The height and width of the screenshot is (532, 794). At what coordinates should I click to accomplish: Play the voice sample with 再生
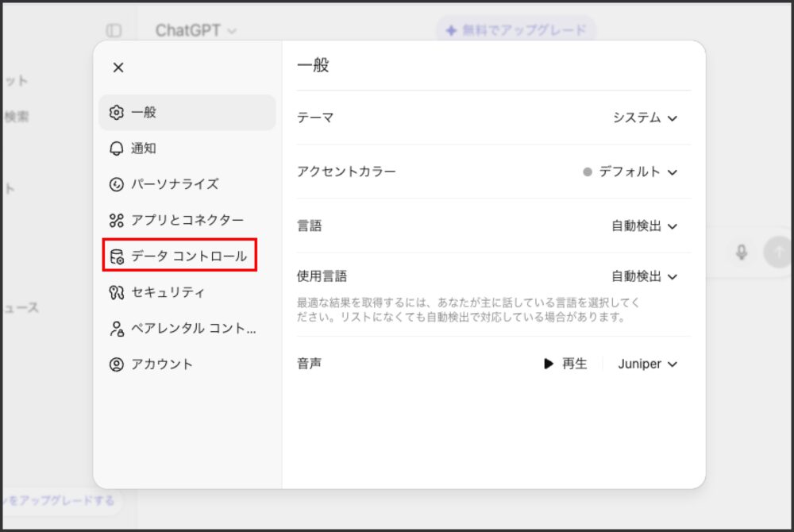pyautogui.click(x=565, y=364)
